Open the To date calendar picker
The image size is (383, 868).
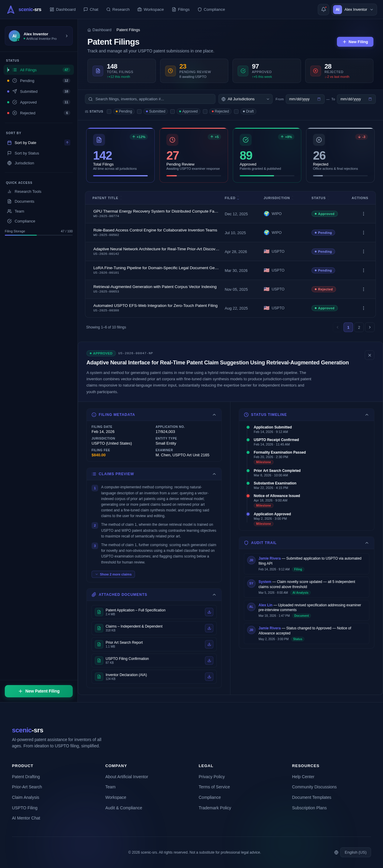coord(370,99)
